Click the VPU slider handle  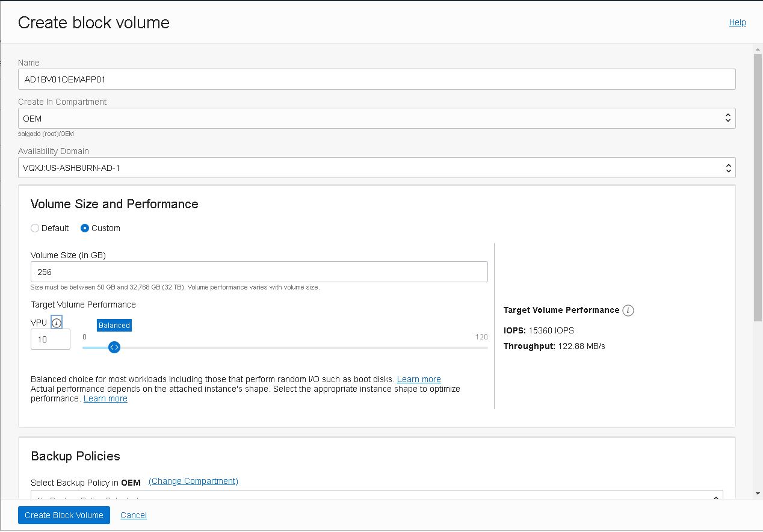click(114, 347)
